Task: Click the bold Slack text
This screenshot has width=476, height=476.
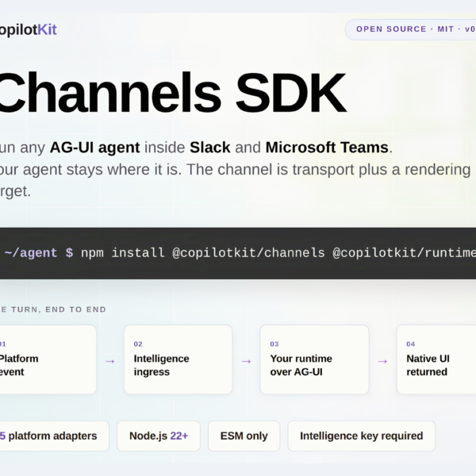Action: pos(210,148)
